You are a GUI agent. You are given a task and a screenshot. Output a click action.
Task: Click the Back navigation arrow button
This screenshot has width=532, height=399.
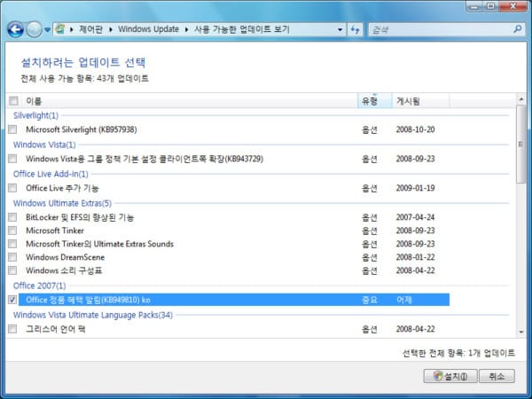pyautogui.click(x=15, y=30)
